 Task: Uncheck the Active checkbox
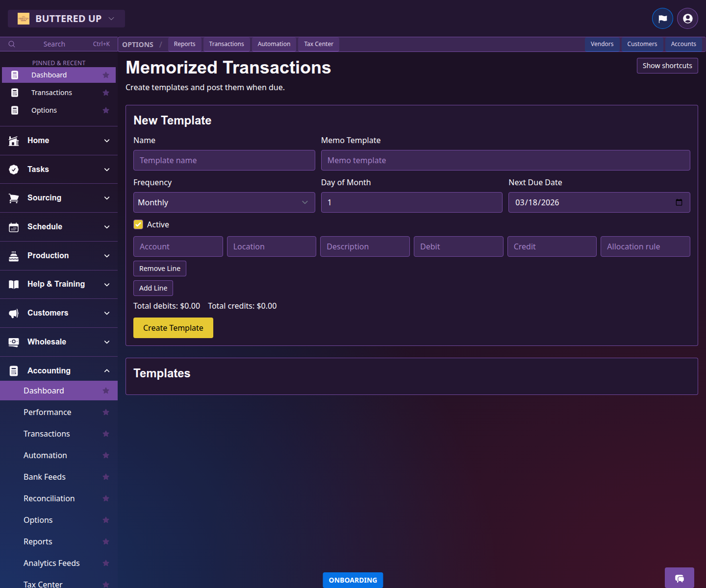(138, 224)
